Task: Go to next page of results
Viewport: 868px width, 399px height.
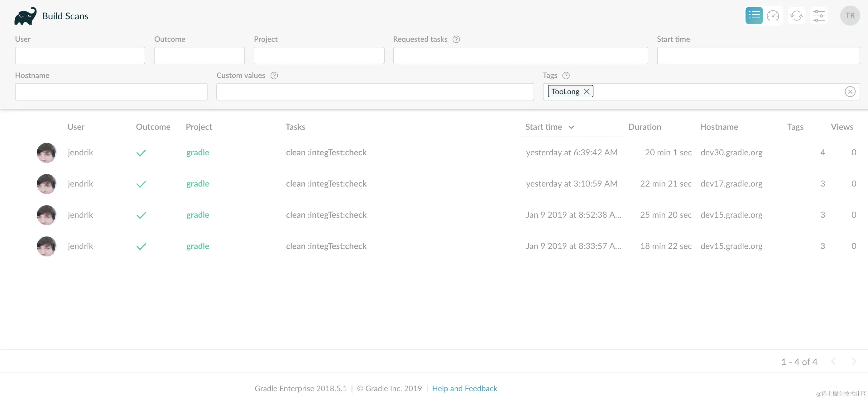Action: point(854,362)
